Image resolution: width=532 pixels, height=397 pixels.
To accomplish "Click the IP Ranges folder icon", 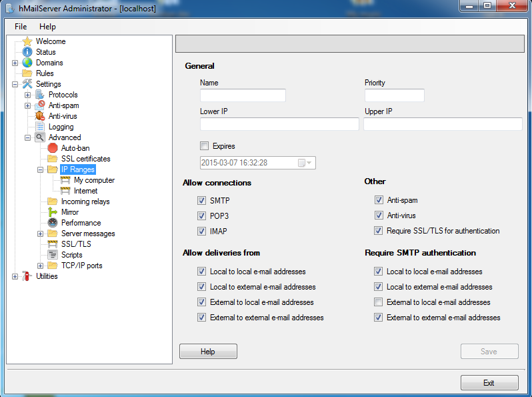I will [53, 169].
